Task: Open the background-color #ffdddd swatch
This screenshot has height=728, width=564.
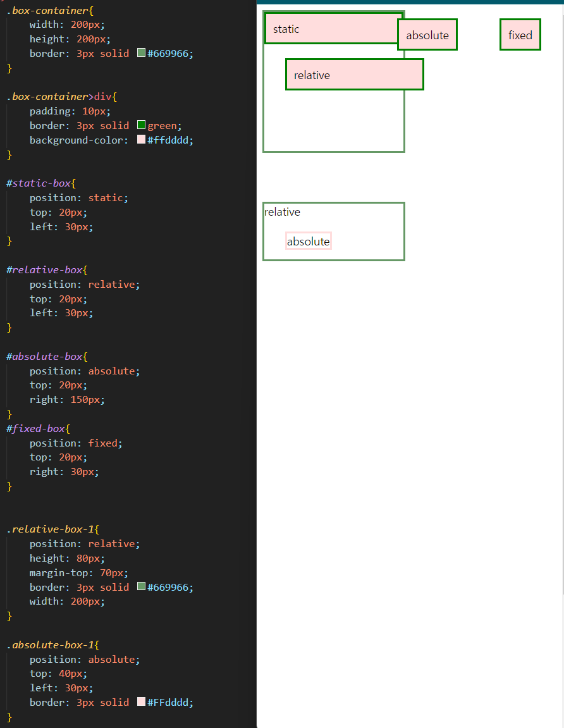Action: 142,139
